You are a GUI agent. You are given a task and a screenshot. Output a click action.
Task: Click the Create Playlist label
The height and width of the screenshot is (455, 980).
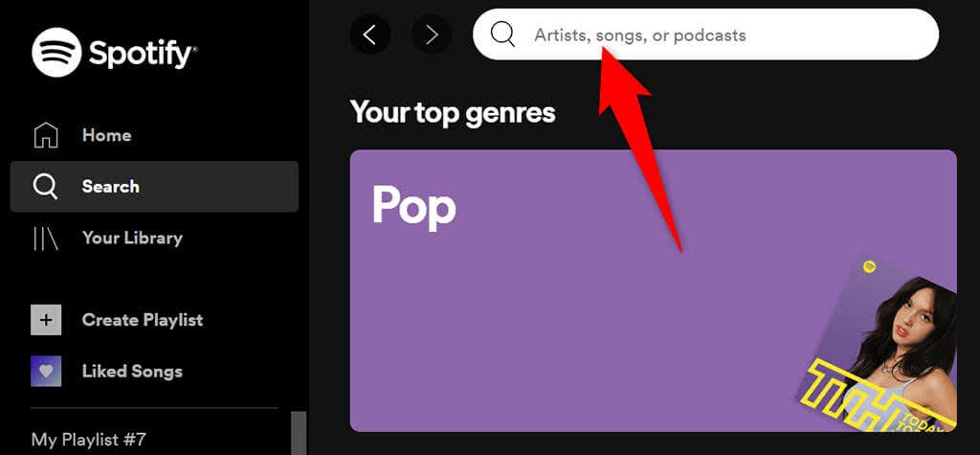coord(143,320)
